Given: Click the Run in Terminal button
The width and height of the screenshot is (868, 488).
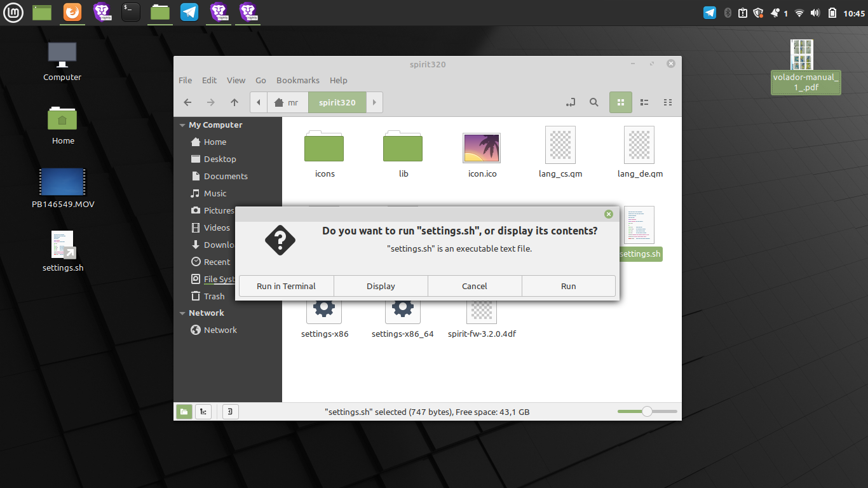Looking at the screenshot, I should 286,286.
